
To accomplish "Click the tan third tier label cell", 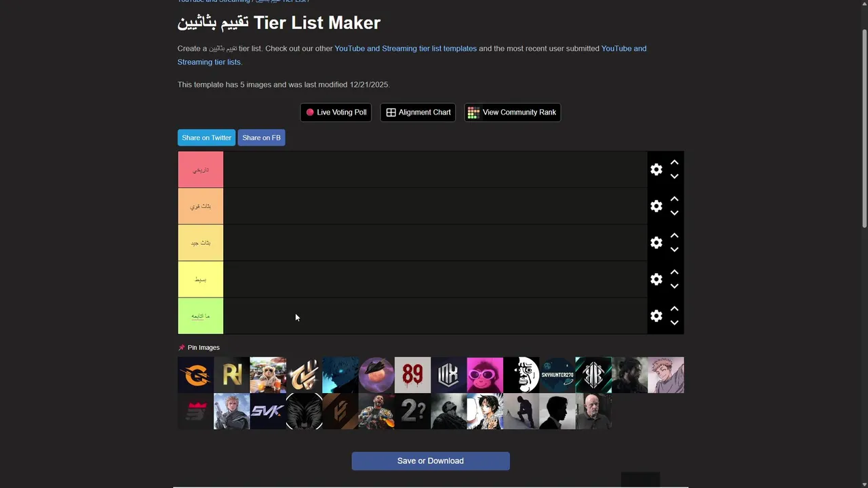I will point(200,243).
